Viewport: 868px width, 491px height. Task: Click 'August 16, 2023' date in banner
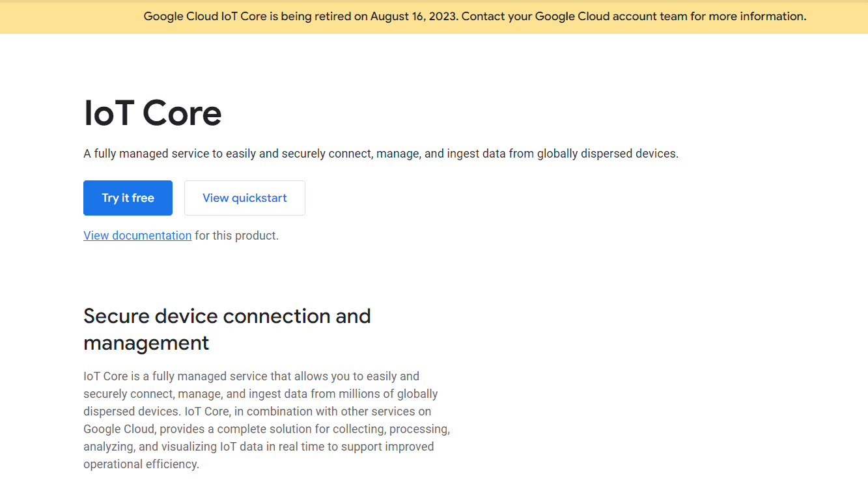coord(414,16)
